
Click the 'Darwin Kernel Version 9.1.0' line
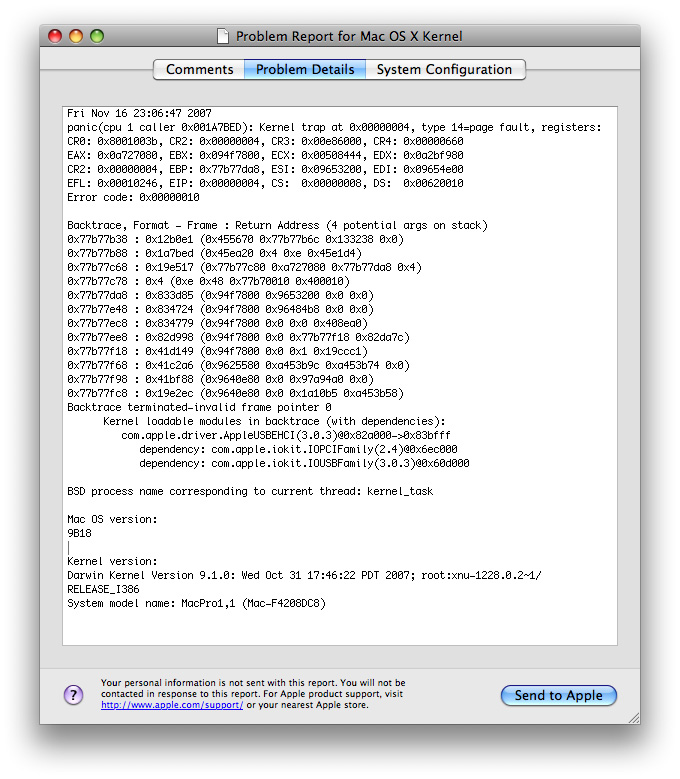pyautogui.click(x=304, y=575)
